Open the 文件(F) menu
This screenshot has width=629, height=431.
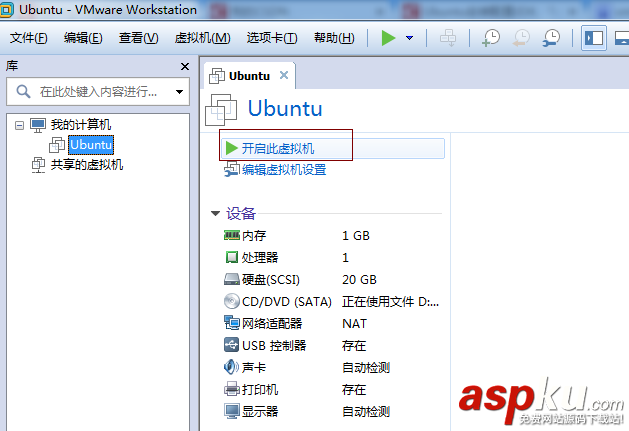tap(28, 38)
